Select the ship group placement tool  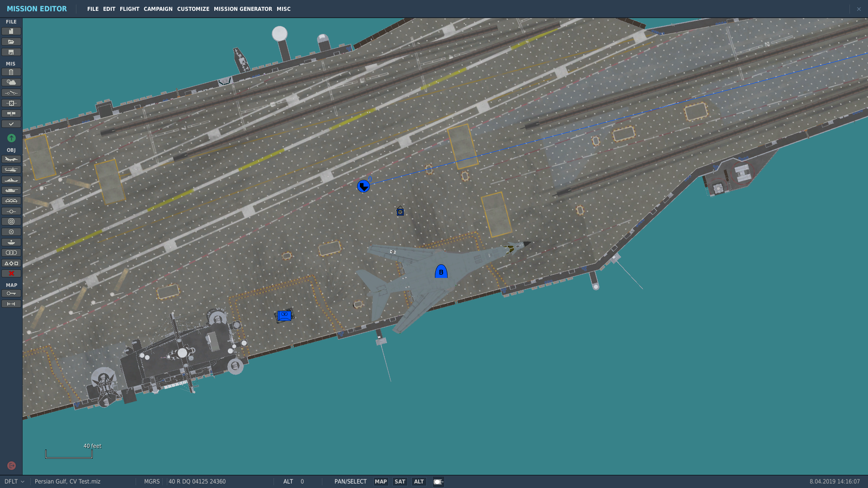[x=11, y=180]
